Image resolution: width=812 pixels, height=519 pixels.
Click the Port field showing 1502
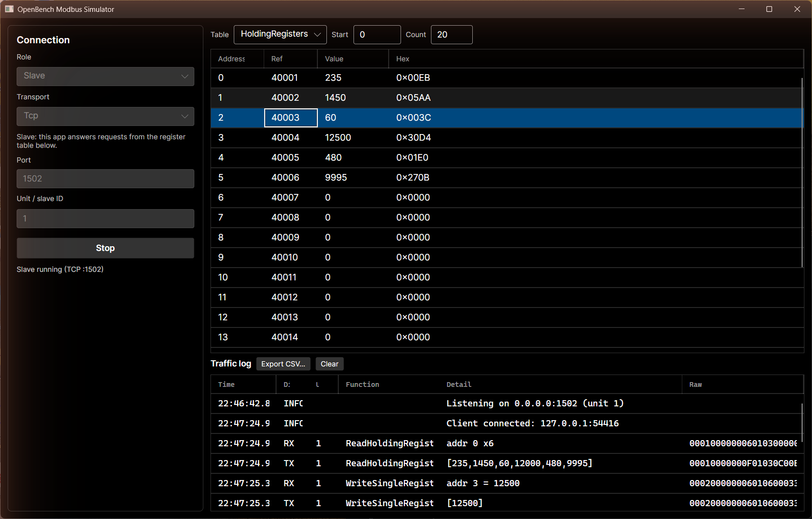coord(105,179)
